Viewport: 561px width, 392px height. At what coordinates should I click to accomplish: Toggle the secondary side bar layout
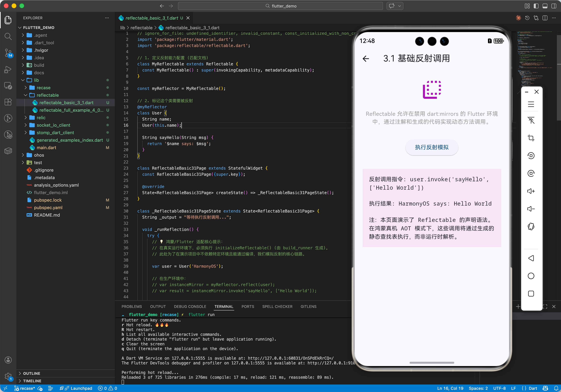tap(554, 6)
